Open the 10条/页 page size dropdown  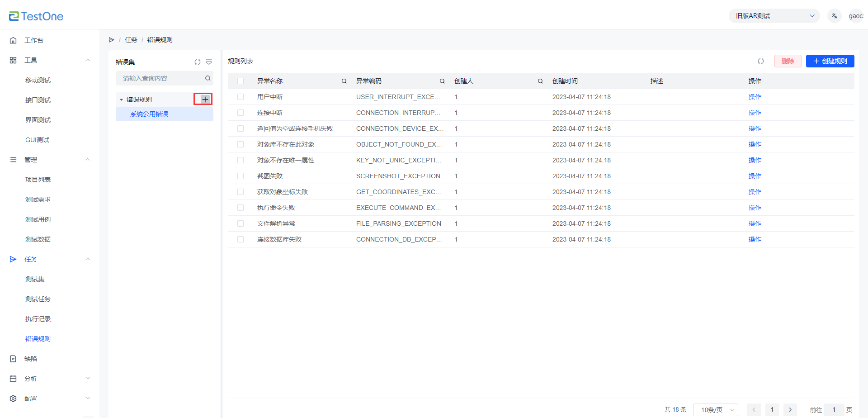click(x=715, y=410)
